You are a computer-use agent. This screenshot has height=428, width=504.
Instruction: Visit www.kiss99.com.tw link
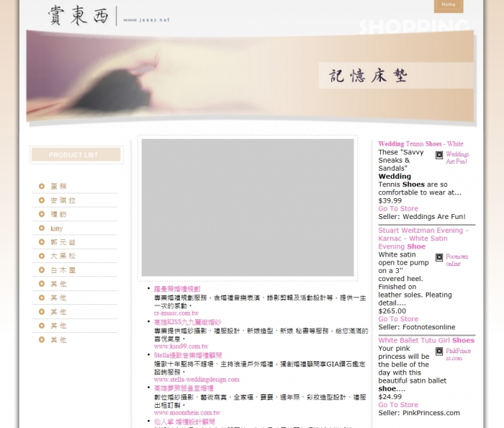[x=181, y=347]
